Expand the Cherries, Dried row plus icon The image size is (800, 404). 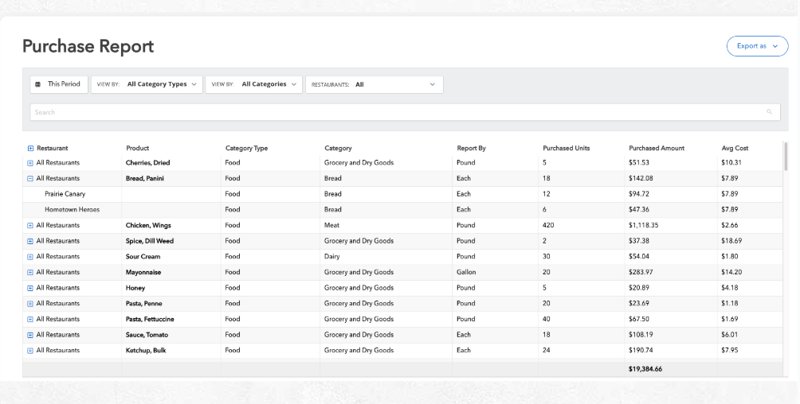point(30,162)
